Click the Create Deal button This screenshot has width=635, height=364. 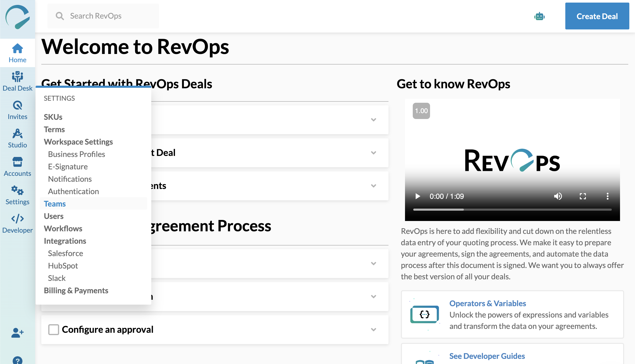pyautogui.click(x=597, y=16)
